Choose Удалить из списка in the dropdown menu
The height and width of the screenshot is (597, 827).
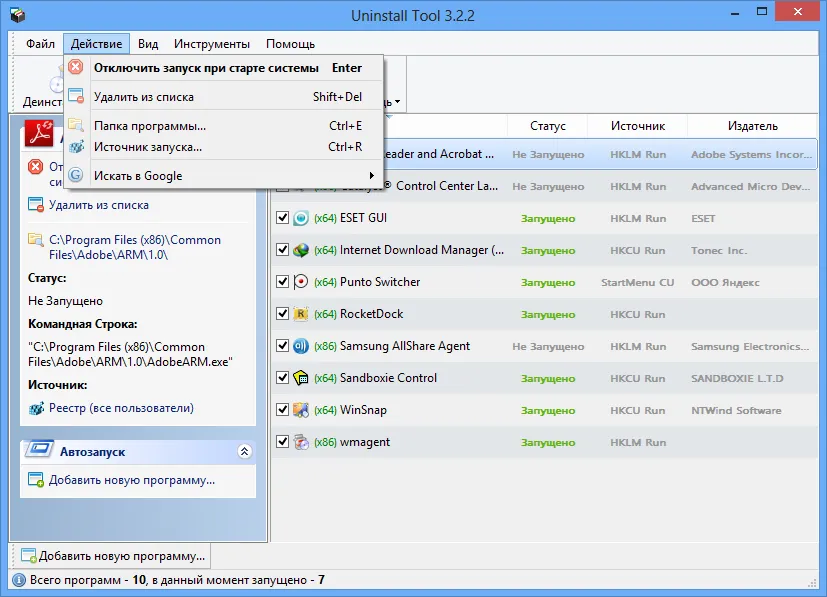(x=224, y=97)
